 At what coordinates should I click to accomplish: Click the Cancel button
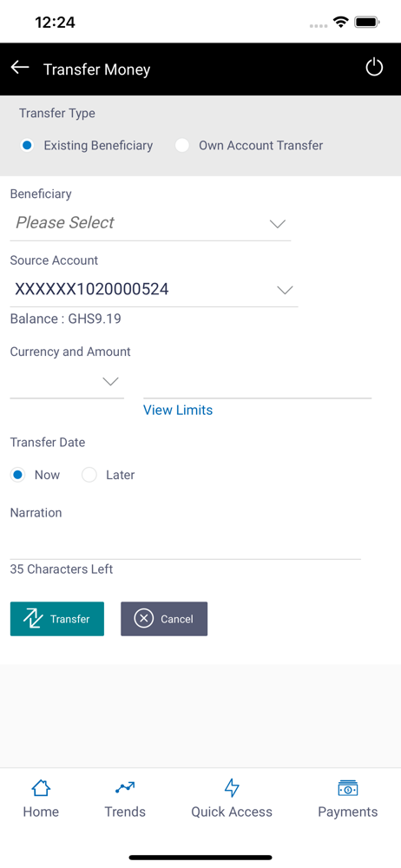(164, 619)
